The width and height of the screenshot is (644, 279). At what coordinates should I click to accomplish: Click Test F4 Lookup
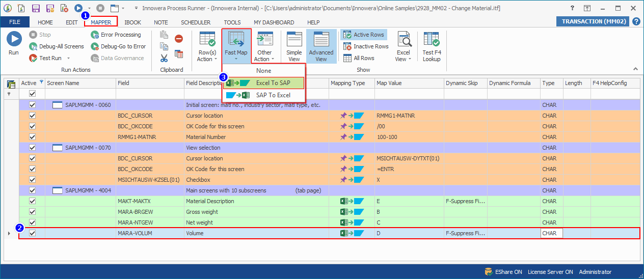(x=432, y=46)
